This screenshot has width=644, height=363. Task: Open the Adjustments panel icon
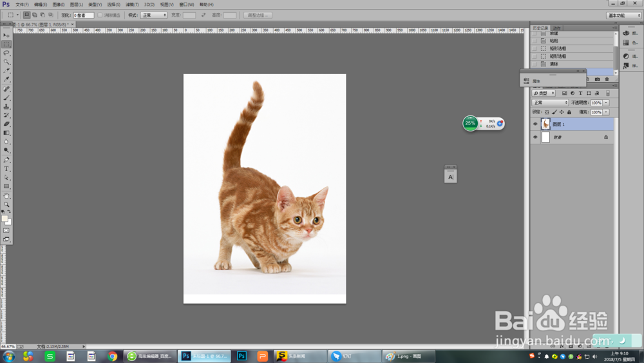pos(626,56)
